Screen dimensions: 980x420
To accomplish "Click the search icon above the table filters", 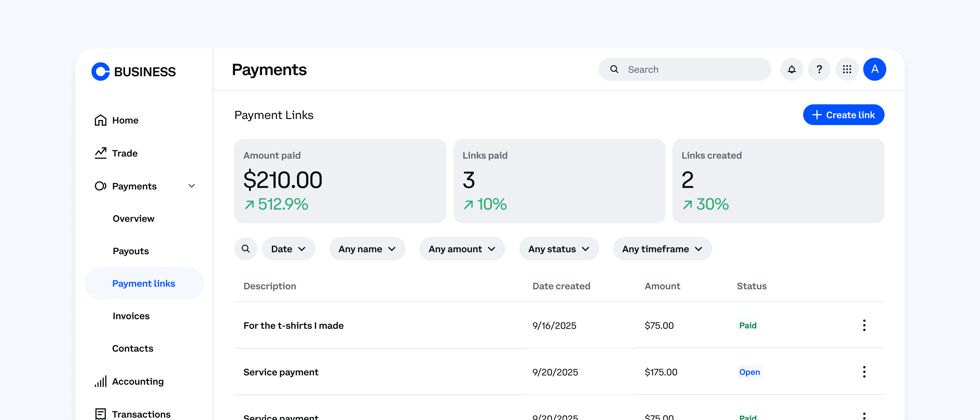I will coord(246,248).
